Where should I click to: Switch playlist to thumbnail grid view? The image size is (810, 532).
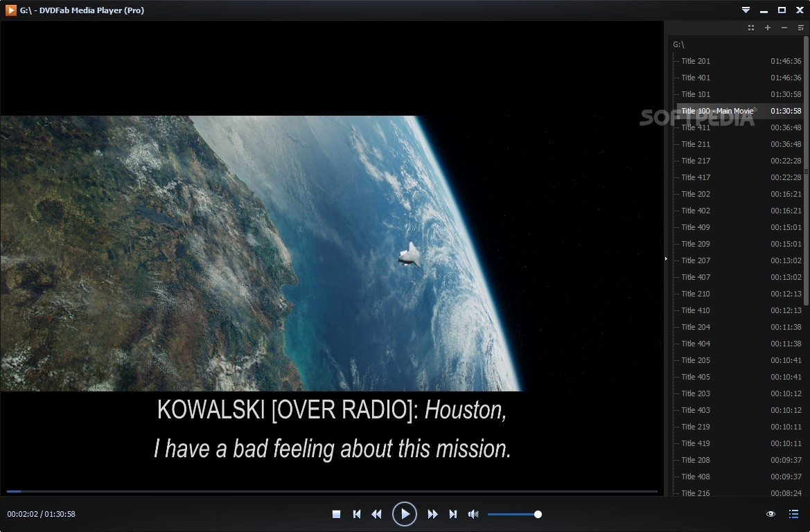[x=751, y=28]
